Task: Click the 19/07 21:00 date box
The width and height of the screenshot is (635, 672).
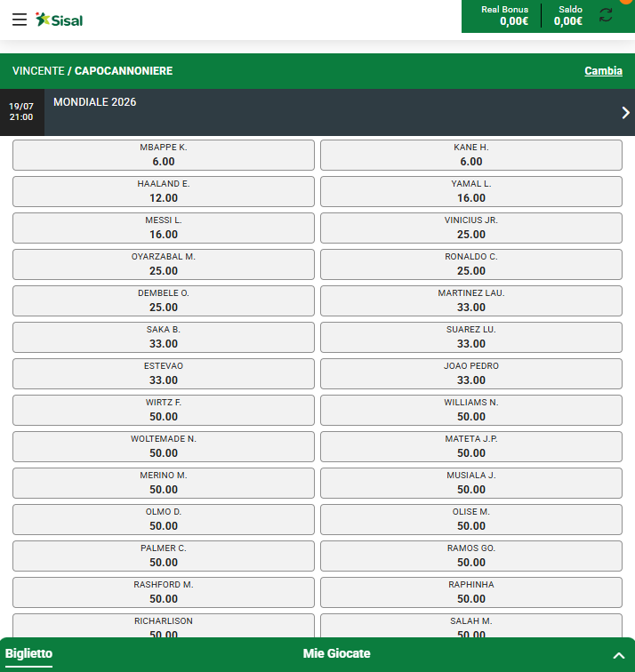Action: point(22,112)
